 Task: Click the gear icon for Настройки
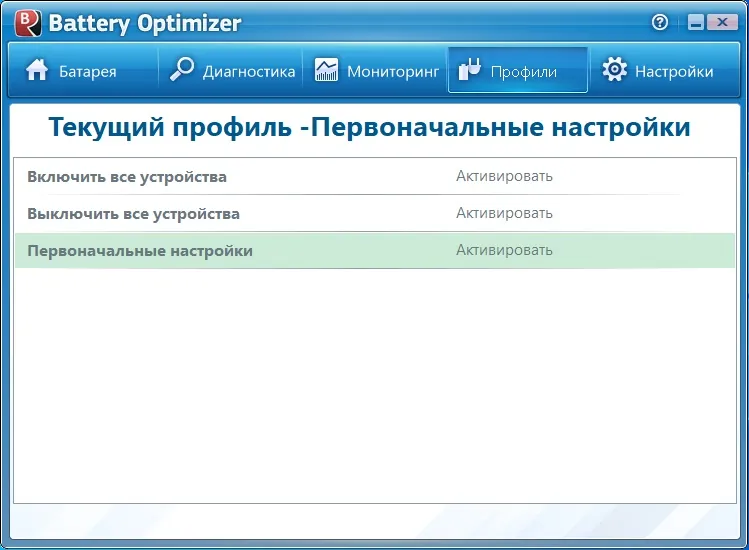[614, 70]
